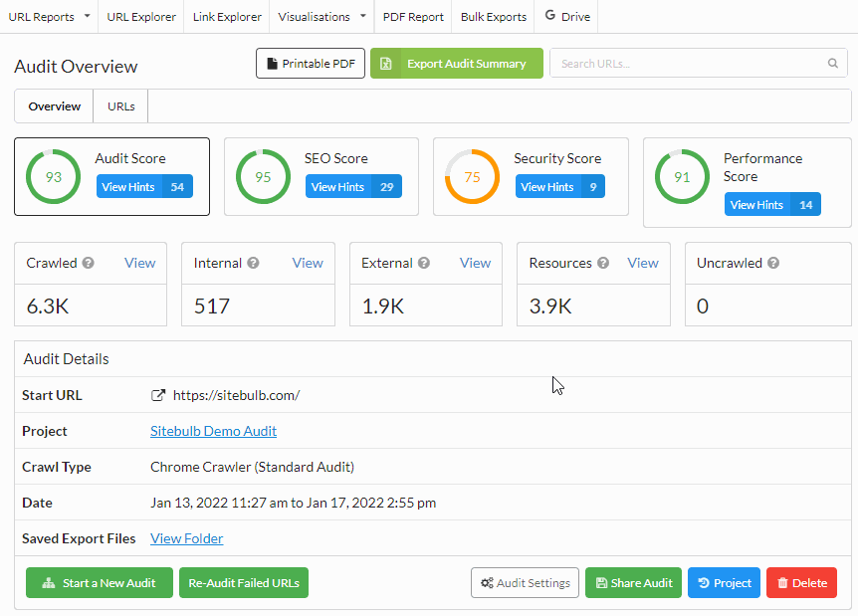View hints for Audit Score

coord(144,186)
